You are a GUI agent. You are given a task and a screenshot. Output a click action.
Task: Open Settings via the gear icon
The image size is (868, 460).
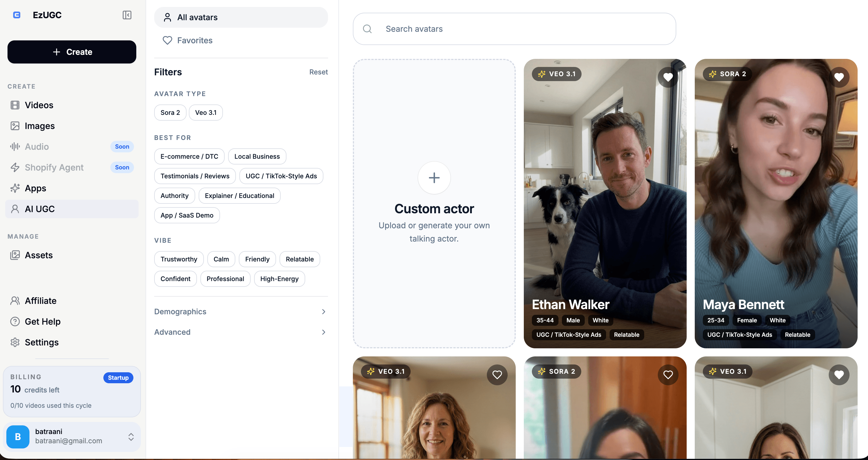point(15,342)
